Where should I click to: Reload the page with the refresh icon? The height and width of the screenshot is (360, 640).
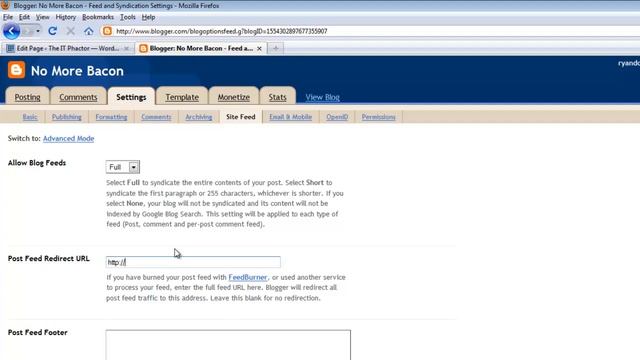pyautogui.click(x=52, y=31)
